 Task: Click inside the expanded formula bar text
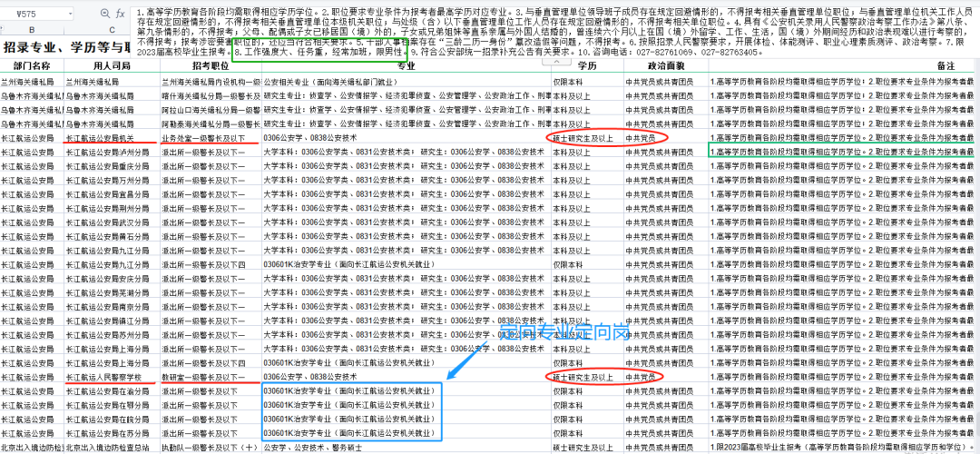click(554, 32)
